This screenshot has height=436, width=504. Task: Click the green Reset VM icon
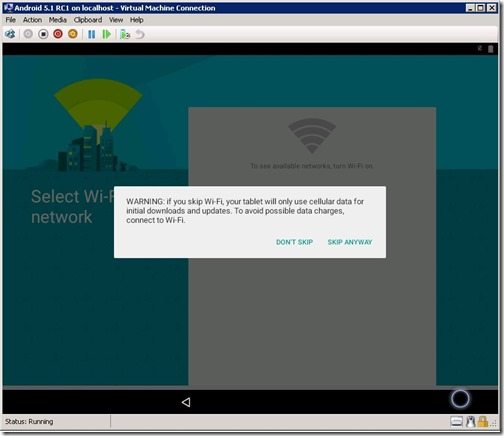click(106, 34)
